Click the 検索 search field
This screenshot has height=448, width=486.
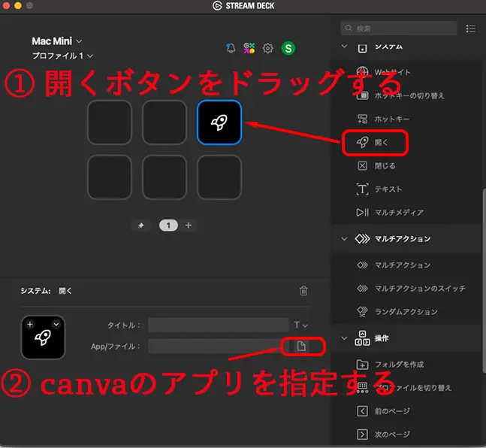pyautogui.click(x=399, y=29)
